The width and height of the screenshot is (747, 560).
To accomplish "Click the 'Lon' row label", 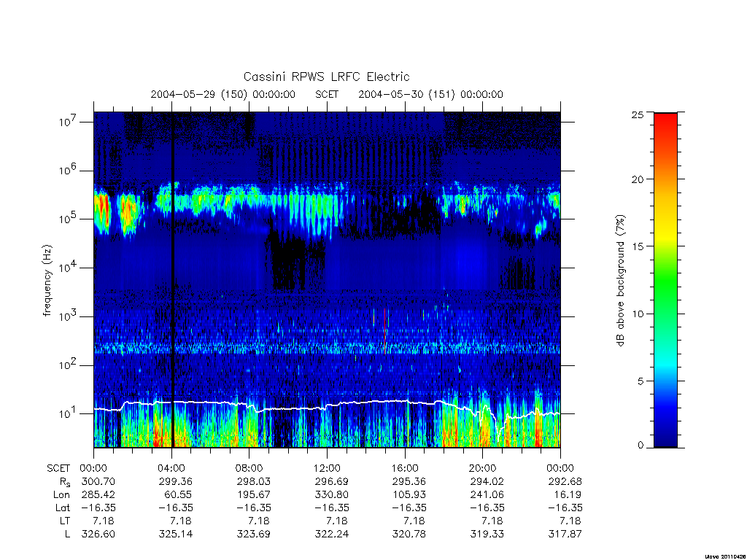I will tap(61, 495).
